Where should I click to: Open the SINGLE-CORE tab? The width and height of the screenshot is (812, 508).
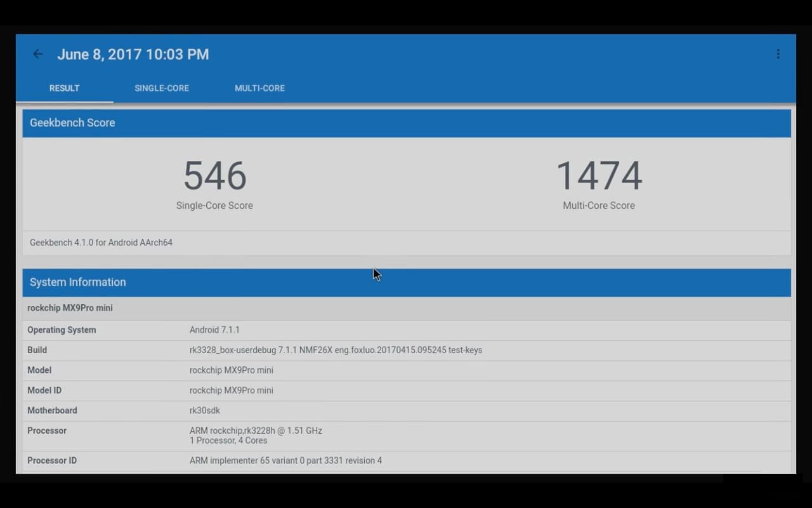(x=162, y=88)
